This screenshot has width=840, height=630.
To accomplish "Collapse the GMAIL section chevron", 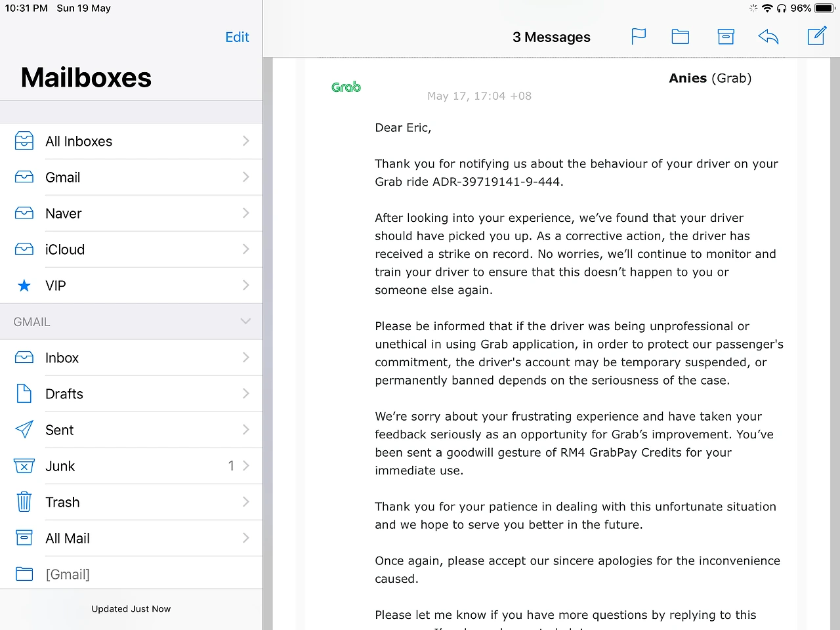I will coord(245,322).
